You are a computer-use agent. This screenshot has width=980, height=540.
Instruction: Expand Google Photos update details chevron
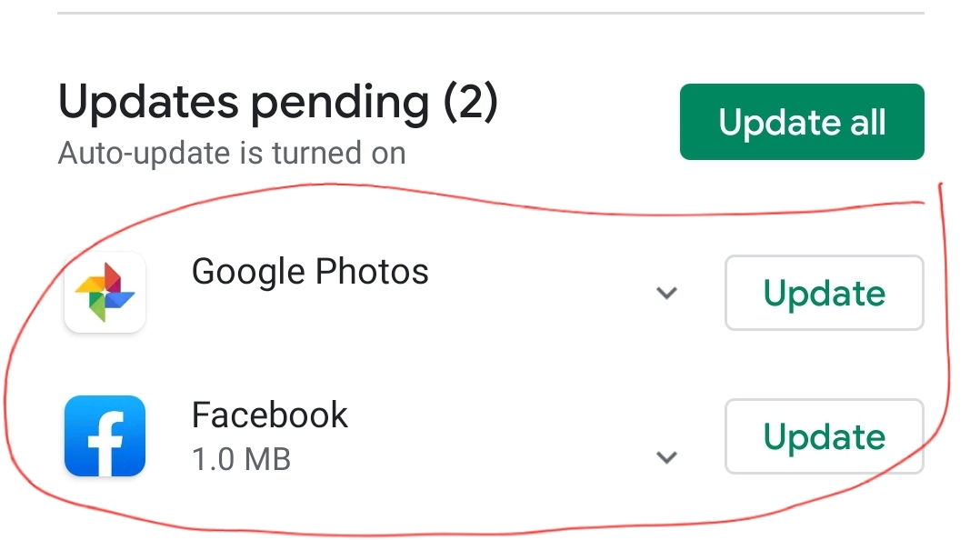667,293
